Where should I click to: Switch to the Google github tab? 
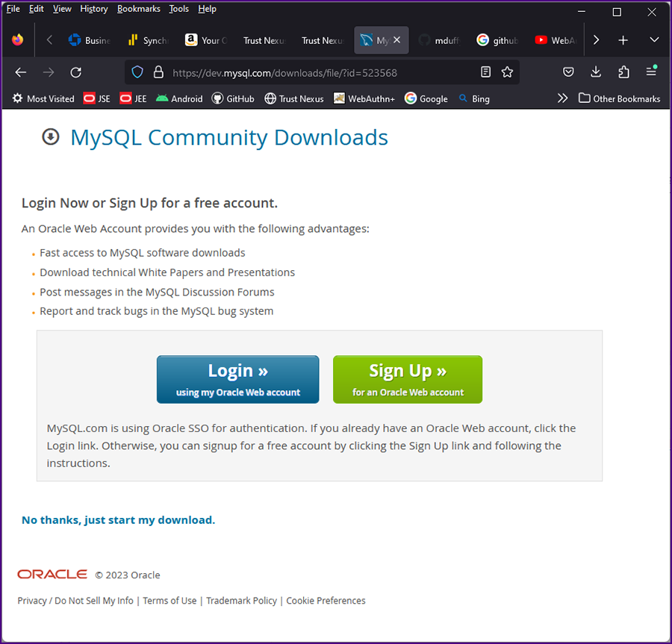click(x=497, y=40)
